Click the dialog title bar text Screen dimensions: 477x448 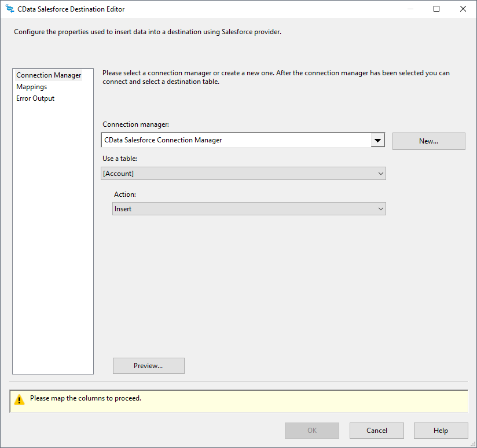71,9
